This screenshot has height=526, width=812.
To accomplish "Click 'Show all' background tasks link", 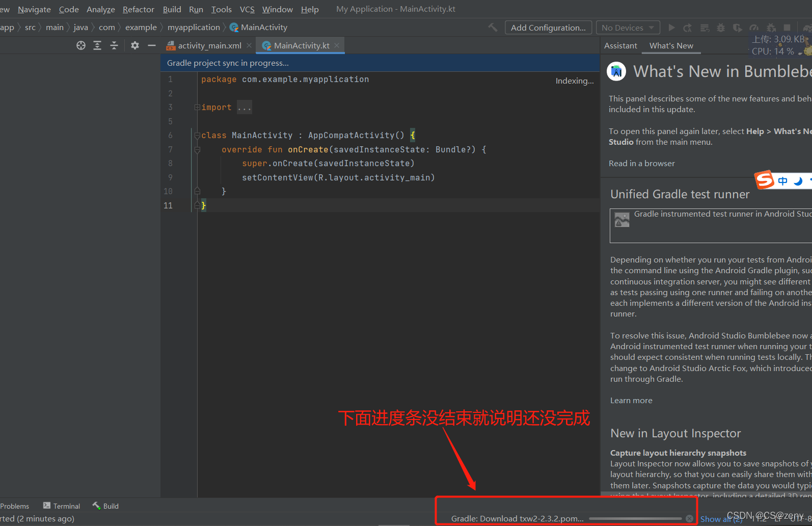I will (x=721, y=519).
